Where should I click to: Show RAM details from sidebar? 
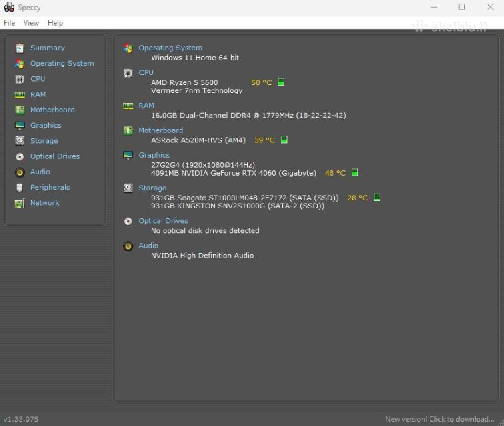pos(38,94)
